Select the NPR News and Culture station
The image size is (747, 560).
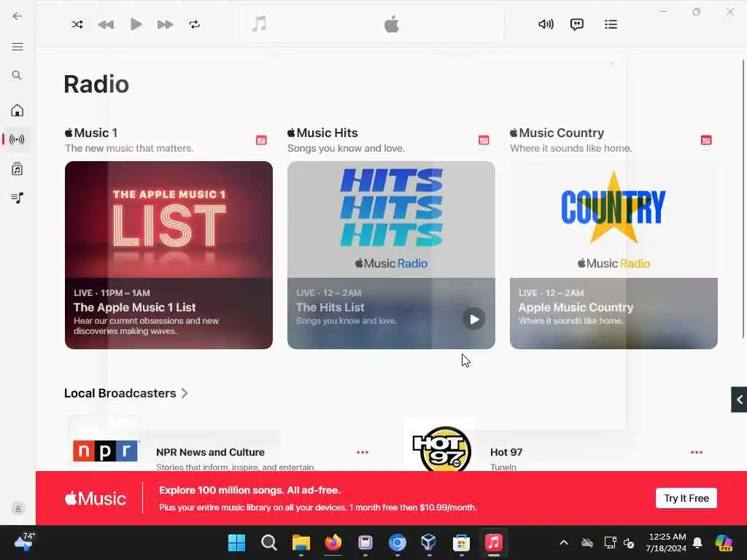(210, 452)
